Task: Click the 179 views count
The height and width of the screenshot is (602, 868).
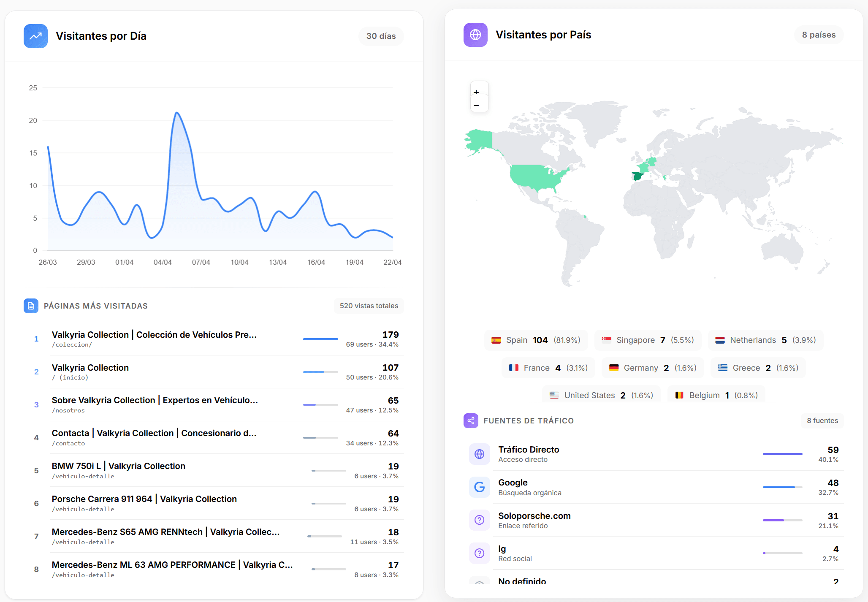Action: [x=391, y=335]
